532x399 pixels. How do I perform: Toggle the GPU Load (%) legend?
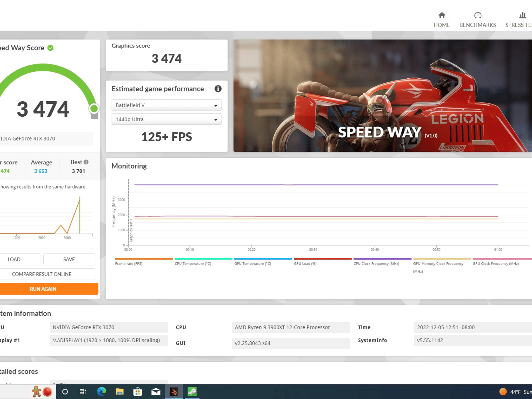click(323, 262)
